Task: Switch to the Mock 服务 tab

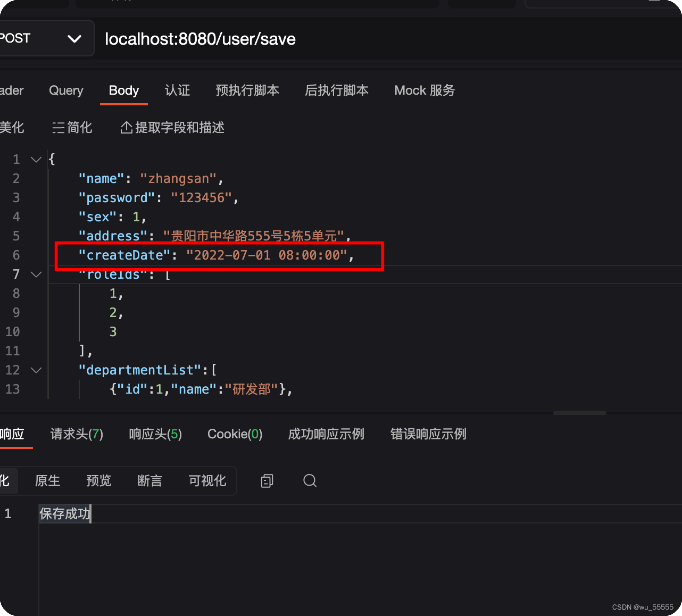Action: 425,90
